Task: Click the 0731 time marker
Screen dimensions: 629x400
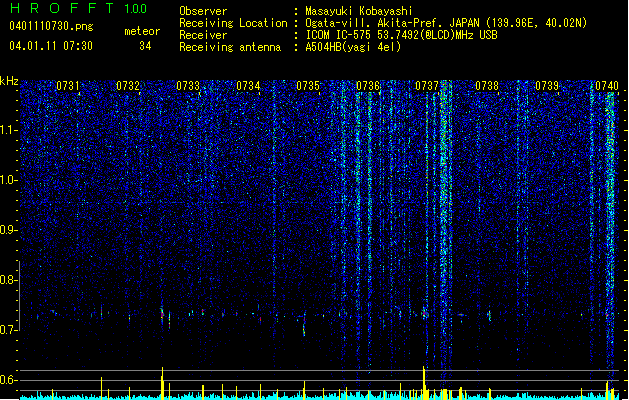Action: point(68,86)
